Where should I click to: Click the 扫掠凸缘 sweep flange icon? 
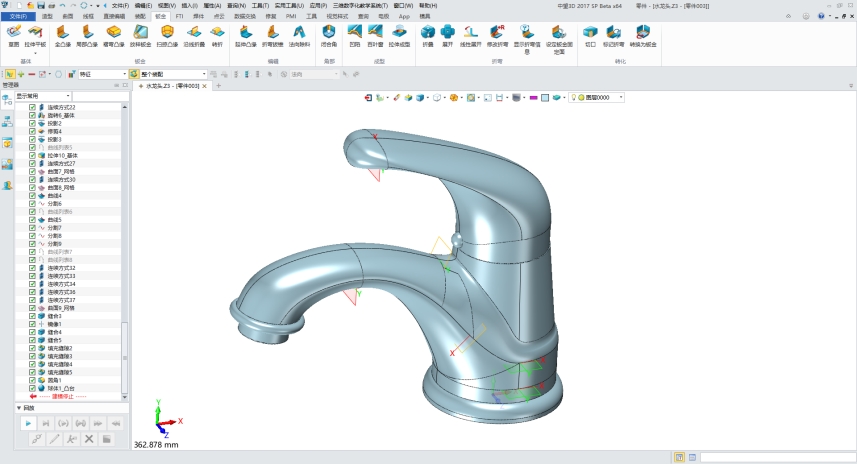[x=167, y=35]
